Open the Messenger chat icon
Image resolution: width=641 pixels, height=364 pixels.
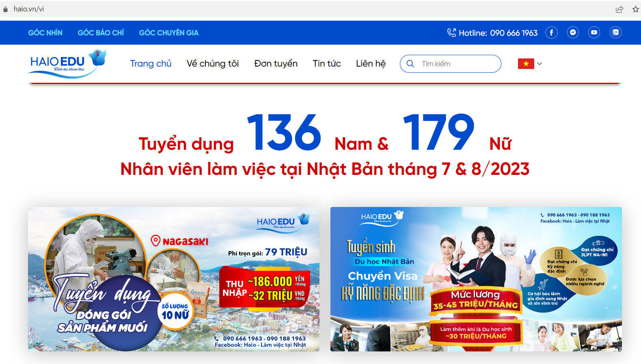click(573, 32)
